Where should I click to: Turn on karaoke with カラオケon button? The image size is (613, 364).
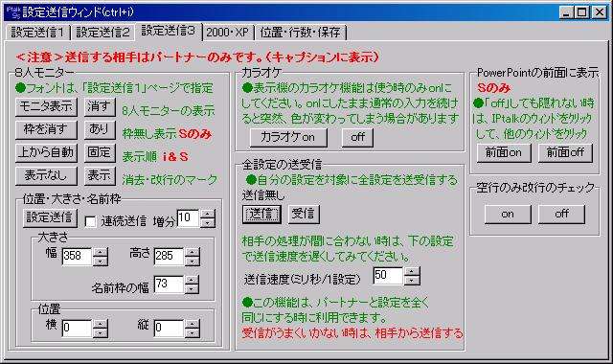point(288,138)
